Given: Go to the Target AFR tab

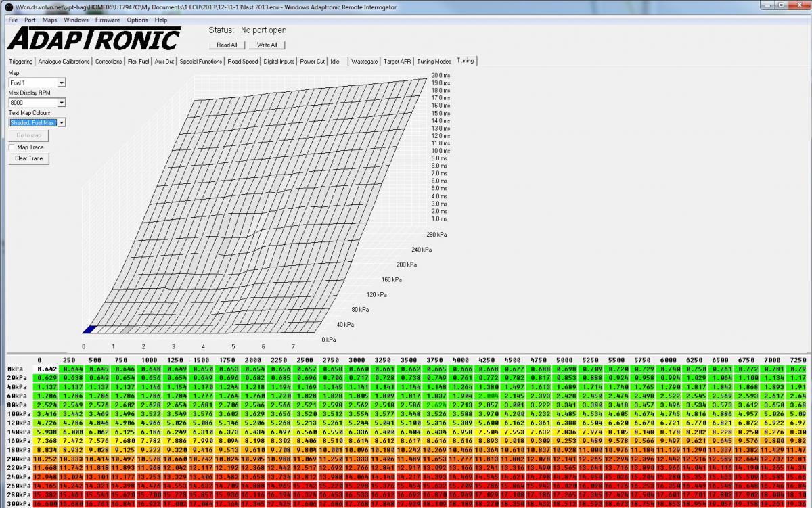Looking at the screenshot, I should pyautogui.click(x=397, y=61).
